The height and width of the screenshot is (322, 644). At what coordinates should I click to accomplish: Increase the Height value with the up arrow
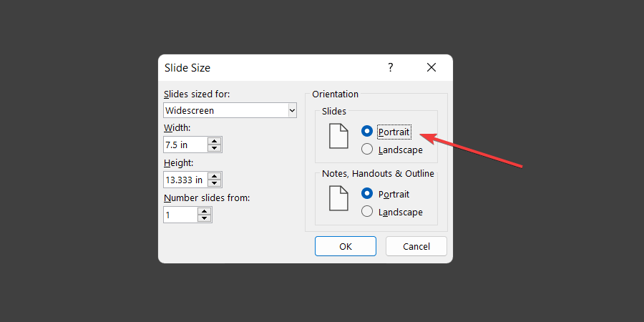tap(214, 176)
